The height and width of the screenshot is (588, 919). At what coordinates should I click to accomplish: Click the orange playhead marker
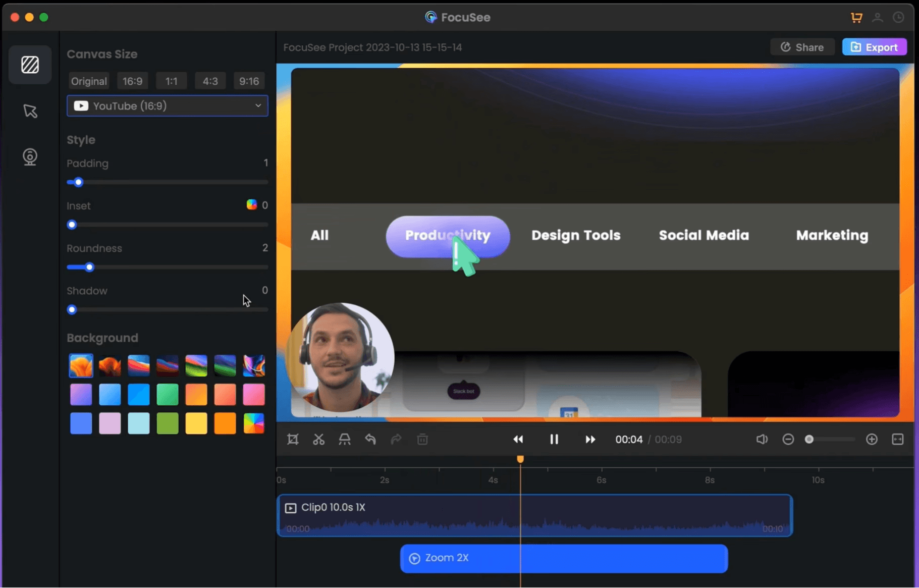(x=520, y=459)
